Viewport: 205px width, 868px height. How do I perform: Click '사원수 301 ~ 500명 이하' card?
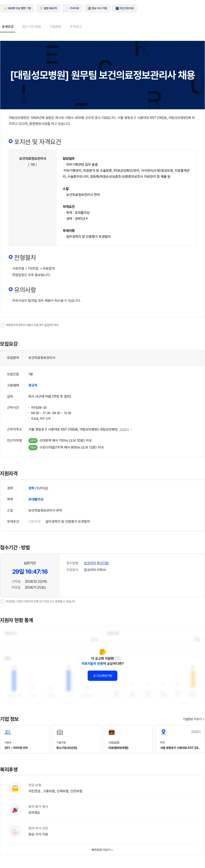[25, 739]
